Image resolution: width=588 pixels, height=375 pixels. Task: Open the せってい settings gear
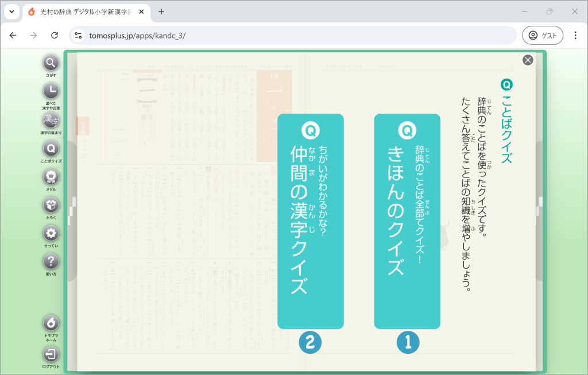[51, 234]
